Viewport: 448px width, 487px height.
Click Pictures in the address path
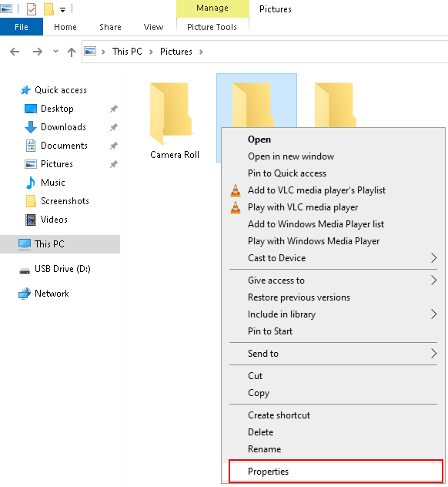point(176,52)
